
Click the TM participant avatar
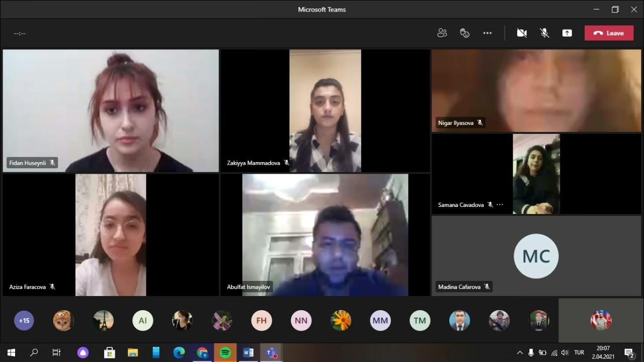click(420, 320)
